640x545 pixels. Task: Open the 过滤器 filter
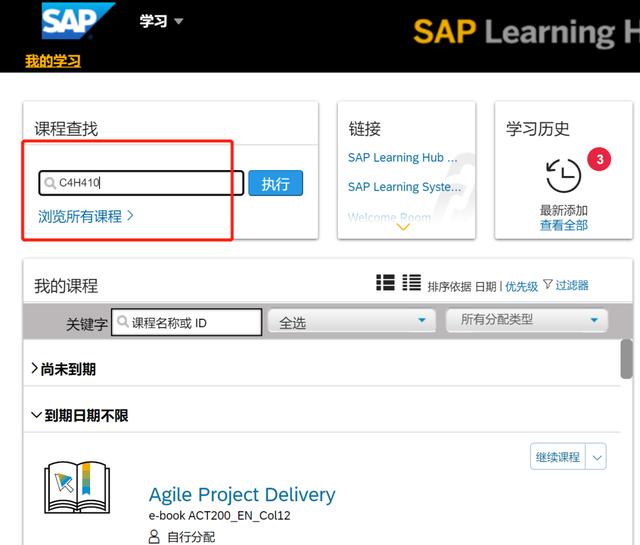(x=572, y=285)
